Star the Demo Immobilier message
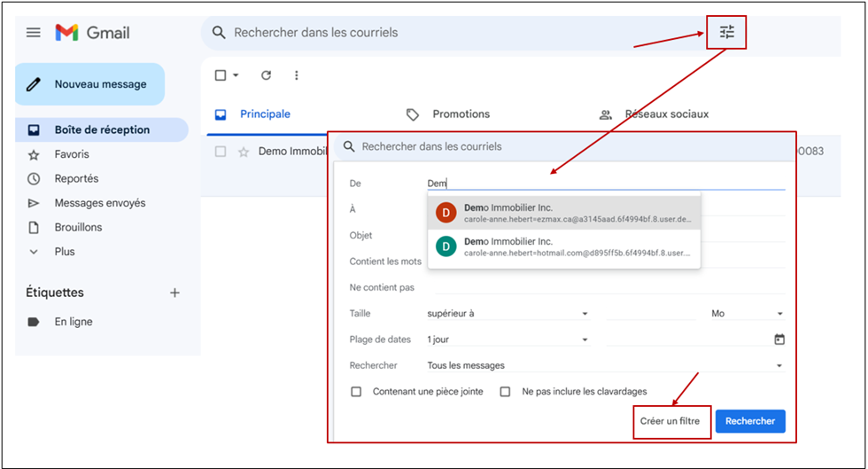 coord(243,152)
